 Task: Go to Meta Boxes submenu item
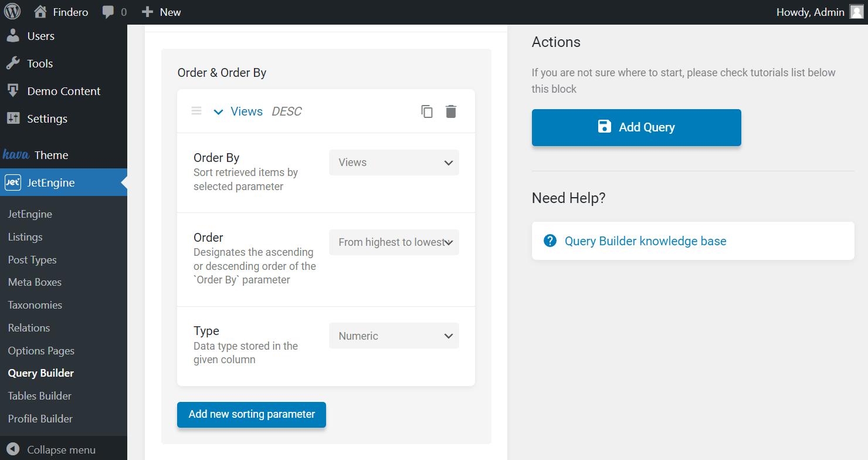pos(35,282)
